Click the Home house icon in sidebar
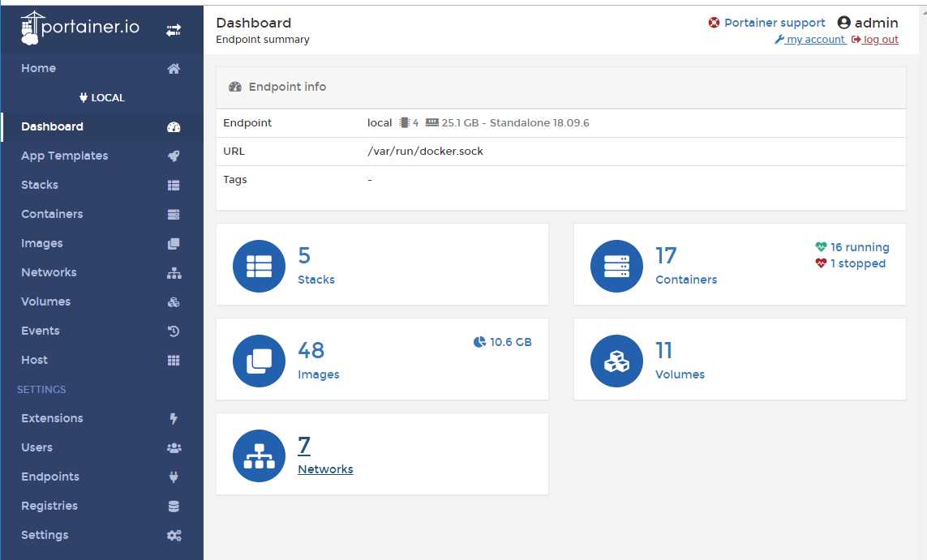The image size is (927, 560). pyautogui.click(x=174, y=69)
